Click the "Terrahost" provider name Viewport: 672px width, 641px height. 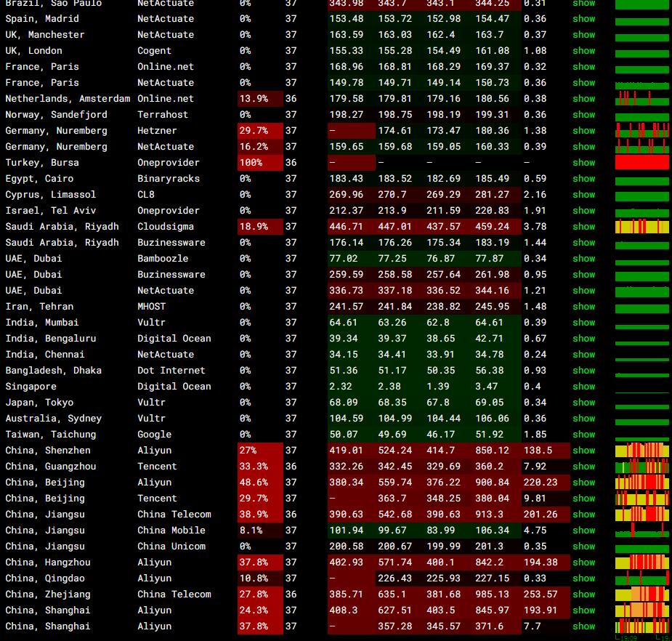pos(163,115)
